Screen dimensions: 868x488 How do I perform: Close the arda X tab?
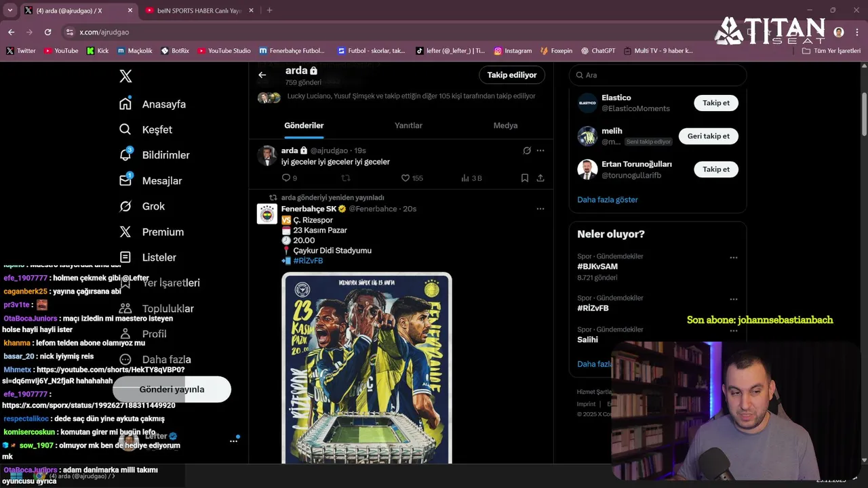click(130, 11)
